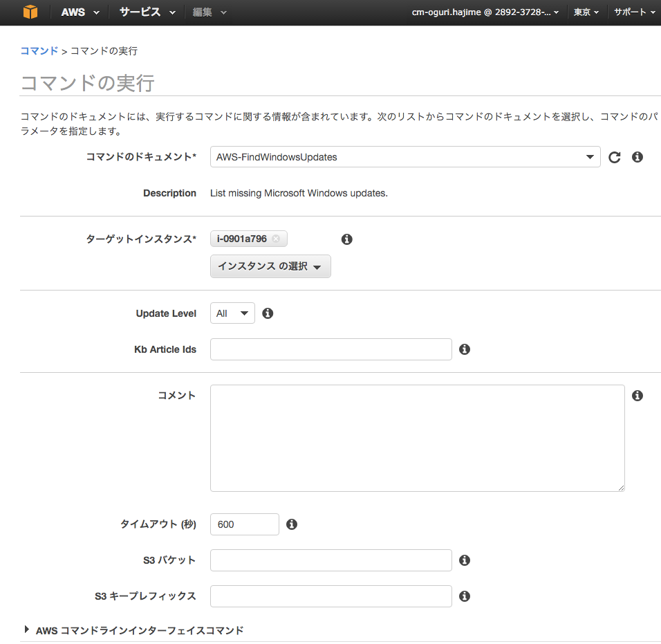View the ターゲットインスタンス info icon

pyautogui.click(x=346, y=239)
